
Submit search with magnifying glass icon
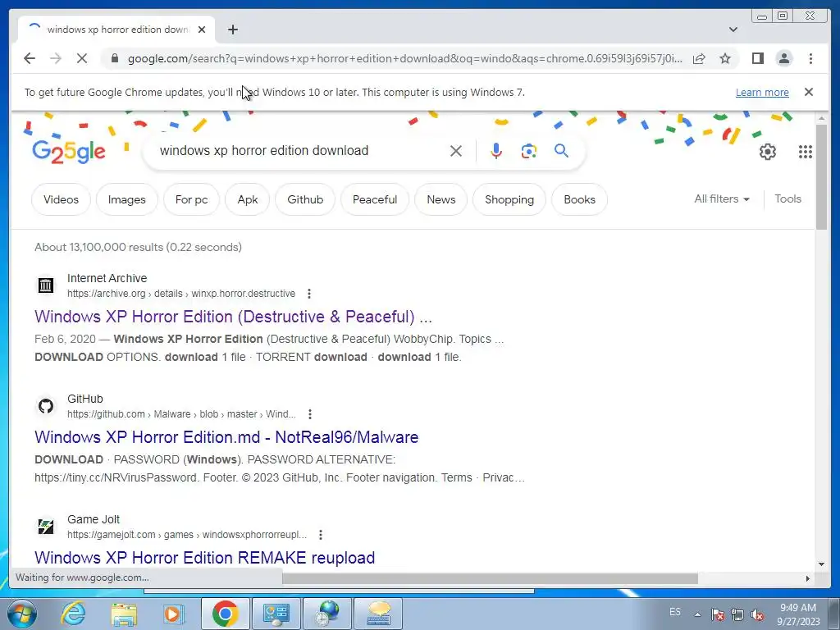[561, 151]
